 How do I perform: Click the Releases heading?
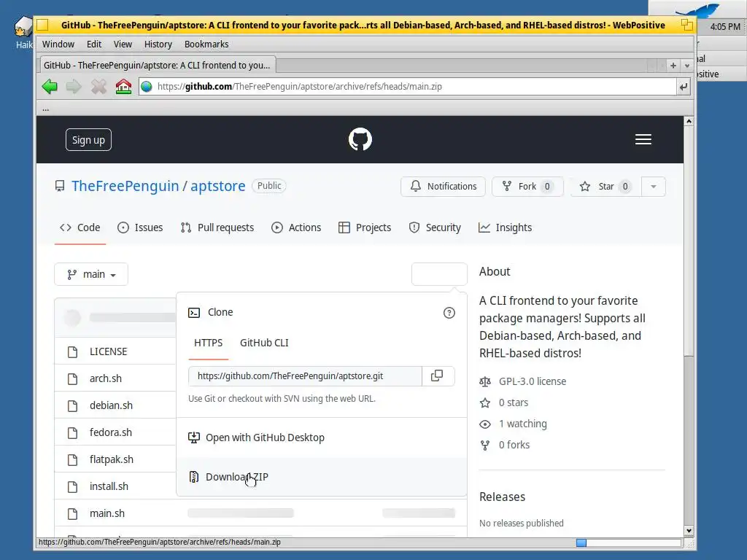click(502, 497)
